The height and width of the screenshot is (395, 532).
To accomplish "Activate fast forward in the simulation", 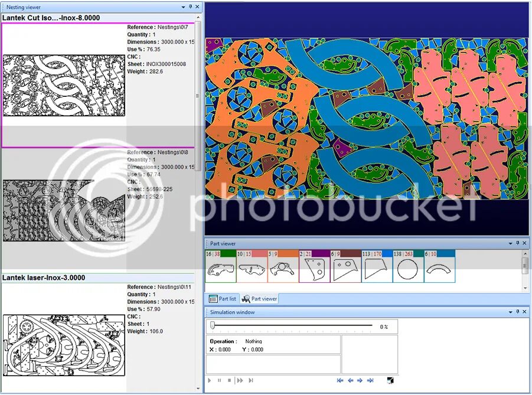I will (x=240, y=380).
